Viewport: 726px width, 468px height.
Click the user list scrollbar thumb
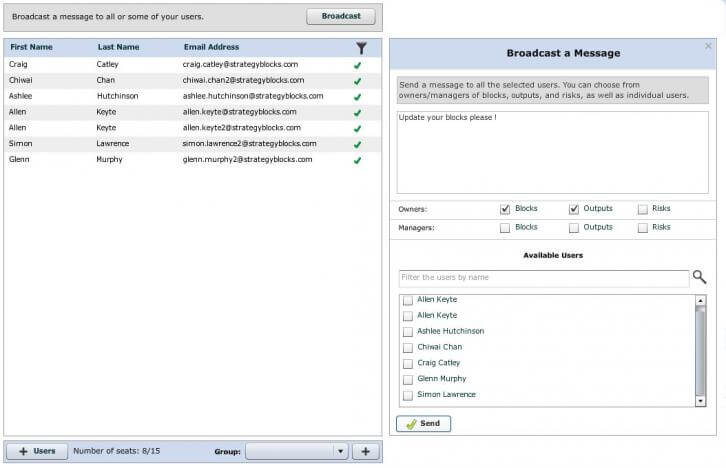click(x=701, y=350)
